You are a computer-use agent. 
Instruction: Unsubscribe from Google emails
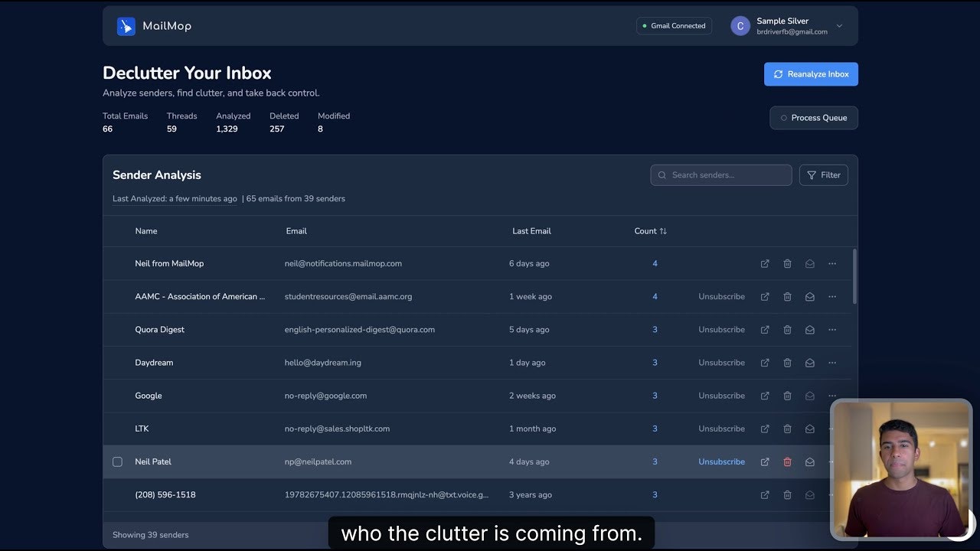click(721, 396)
